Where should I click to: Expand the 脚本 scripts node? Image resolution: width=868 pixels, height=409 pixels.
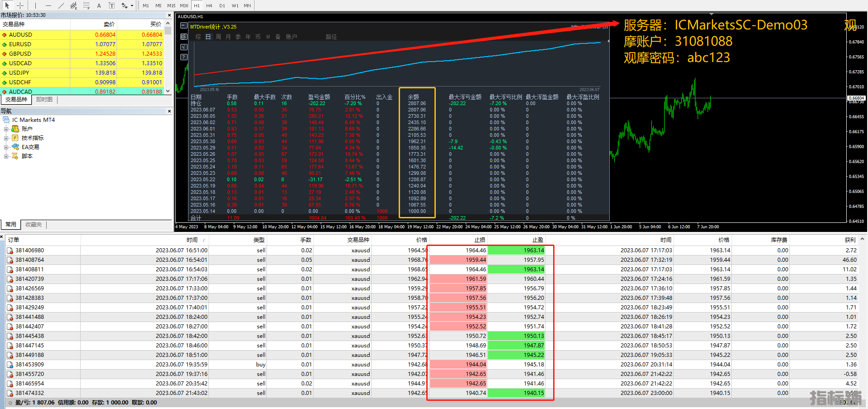point(6,156)
